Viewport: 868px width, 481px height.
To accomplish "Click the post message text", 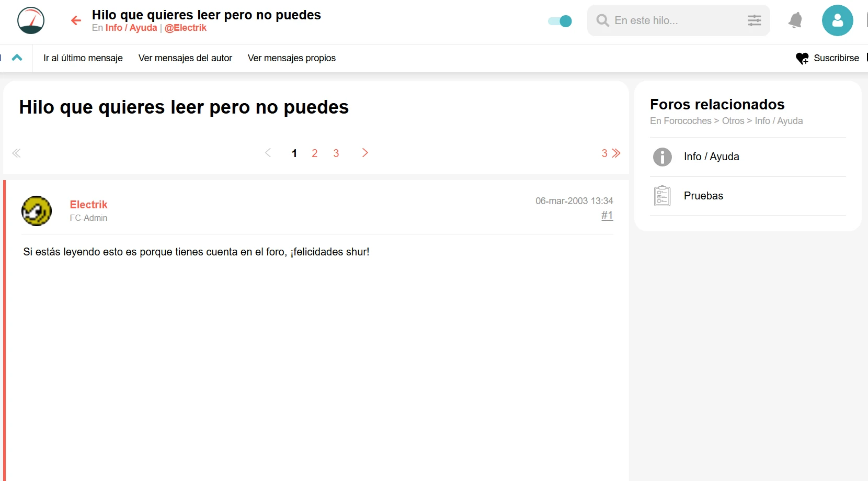I will (196, 252).
